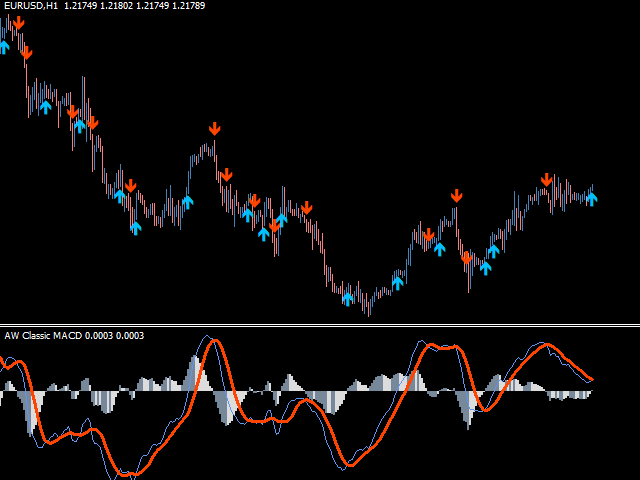The width and height of the screenshot is (640, 480).
Task: Click the first red sell arrow at chart start
Action: point(18,22)
